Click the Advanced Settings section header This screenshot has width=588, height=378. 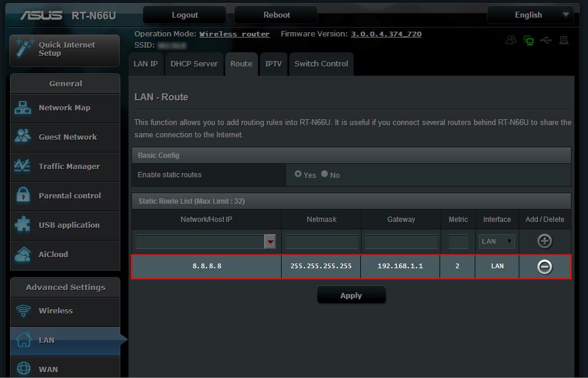(65, 287)
